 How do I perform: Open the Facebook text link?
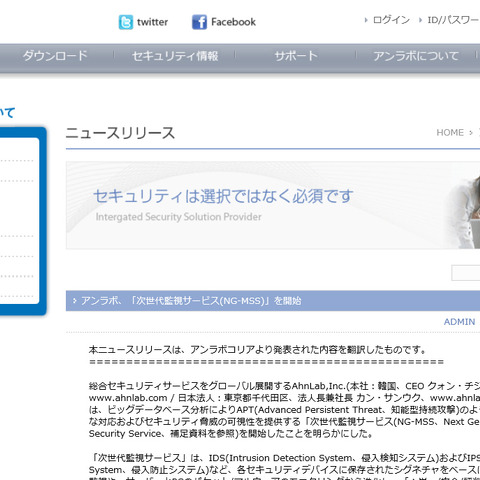(233, 22)
